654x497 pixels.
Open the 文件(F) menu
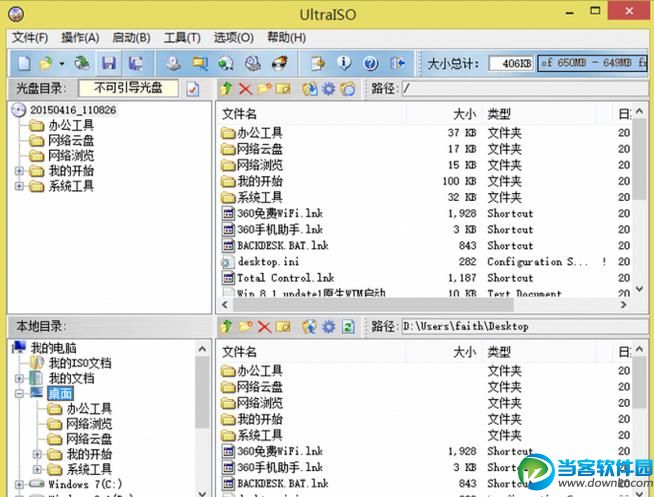pos(30,38)
